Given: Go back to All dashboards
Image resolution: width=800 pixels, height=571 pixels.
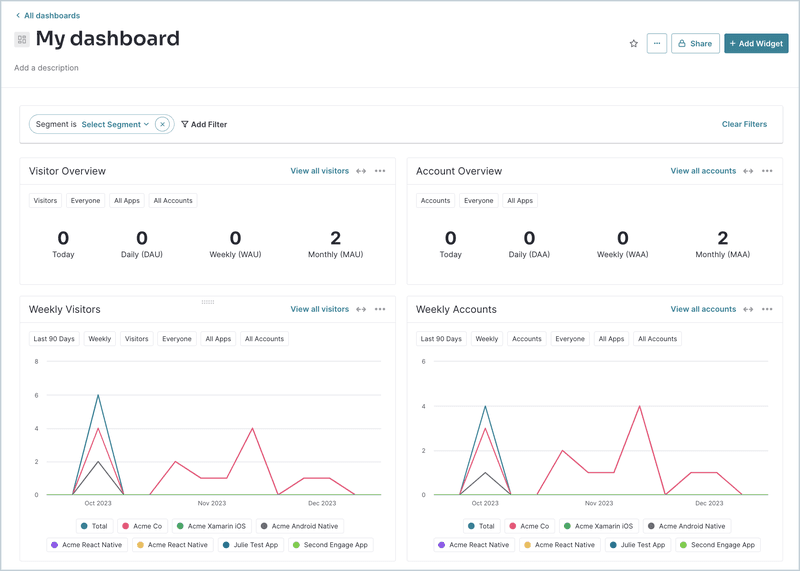Looking at the screenshot, I should (x=48, y=16).
